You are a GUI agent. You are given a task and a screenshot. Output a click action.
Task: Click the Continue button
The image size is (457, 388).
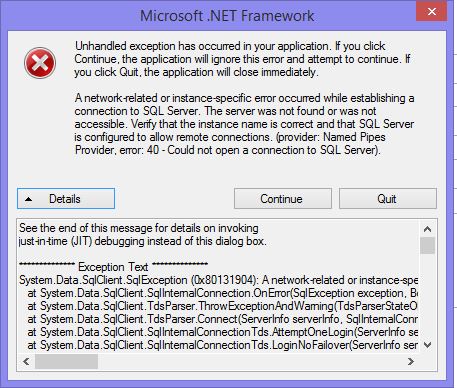pyautogui.click(x=283, y=199)
